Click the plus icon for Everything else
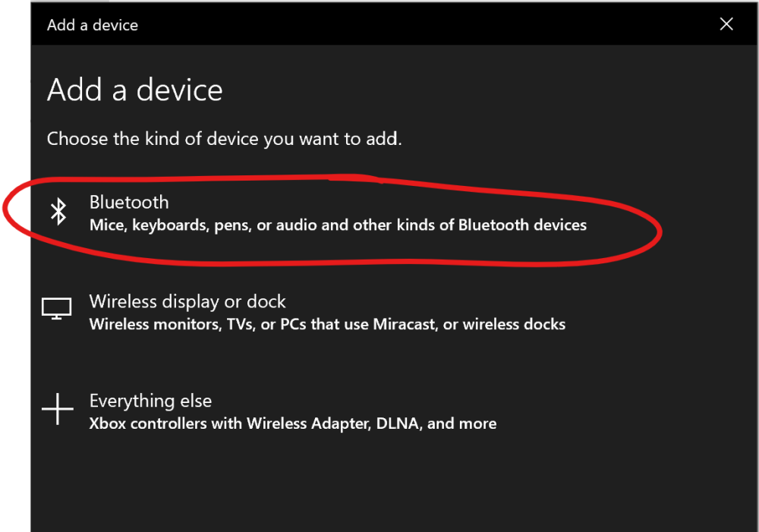 (x=57, y=408)
